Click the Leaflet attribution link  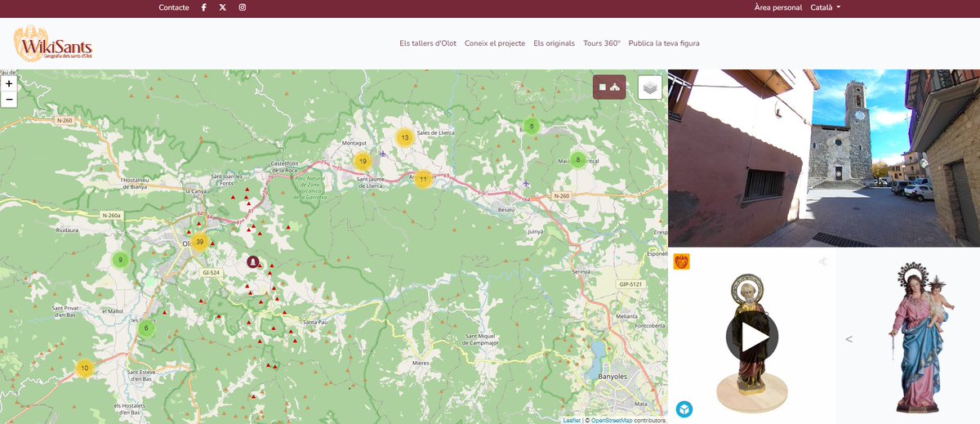(x=572, y=420)
